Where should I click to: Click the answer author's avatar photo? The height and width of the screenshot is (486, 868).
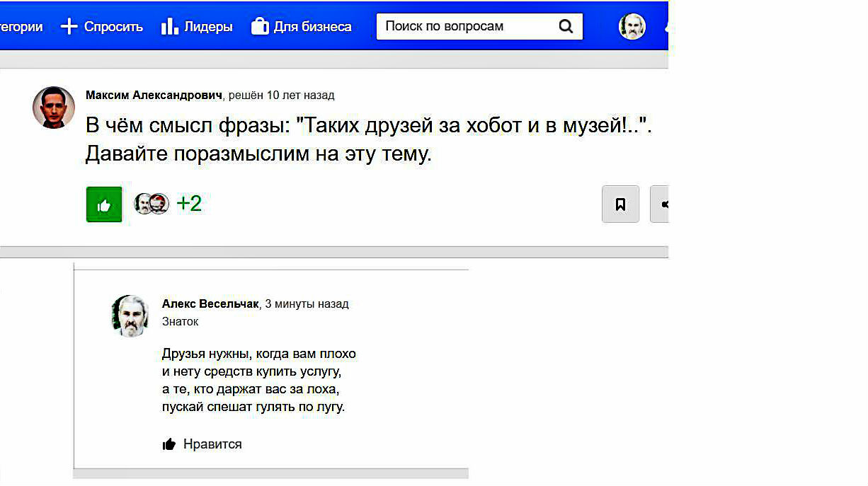pos(130,316)
